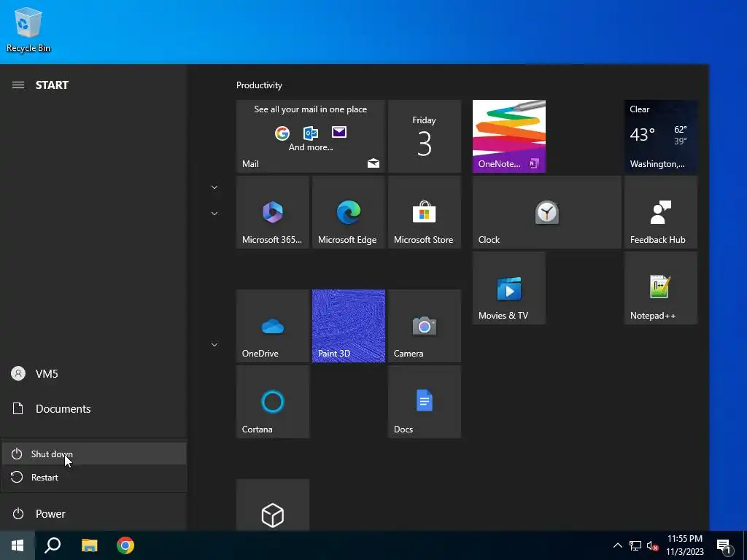Launch Google Chrome from the taskbar
This screenshot has height=560, width=747.
[x=125, y=545]
